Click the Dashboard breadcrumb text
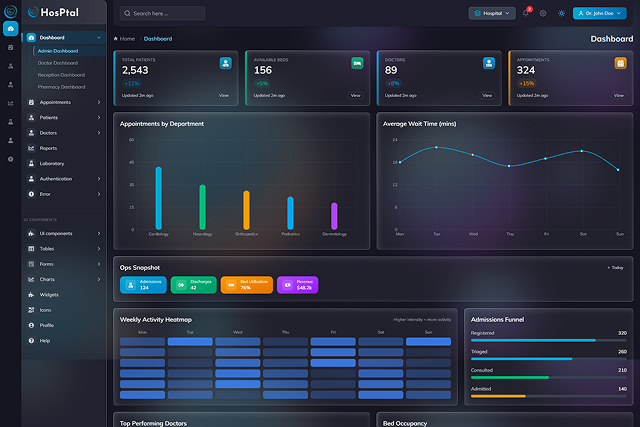The image size is (640, 427). point(158,39)
